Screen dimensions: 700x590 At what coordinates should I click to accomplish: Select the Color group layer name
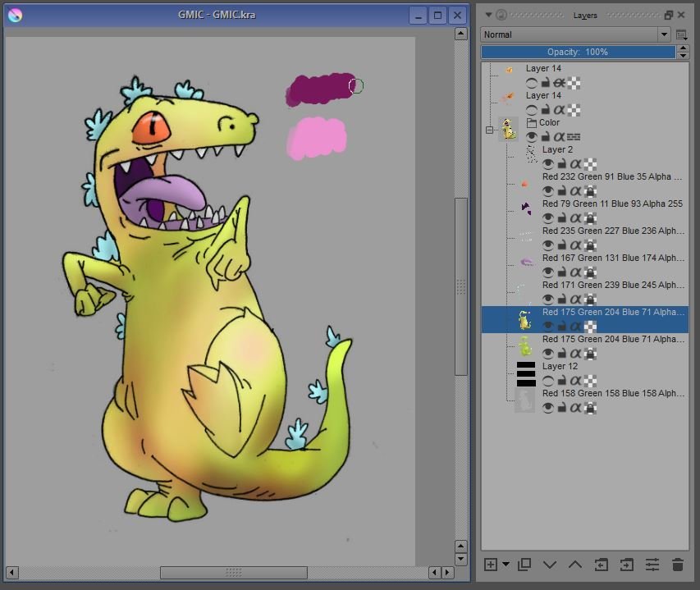point(549,123)
